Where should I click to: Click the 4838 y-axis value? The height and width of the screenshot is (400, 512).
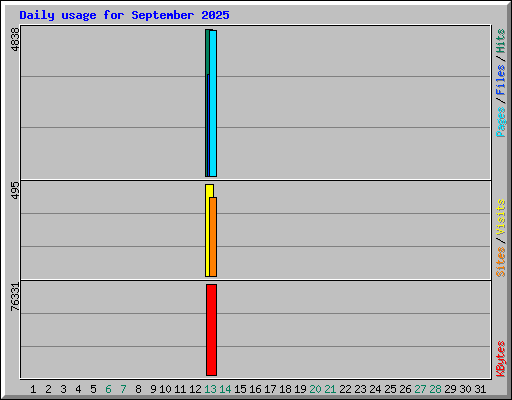15,39
